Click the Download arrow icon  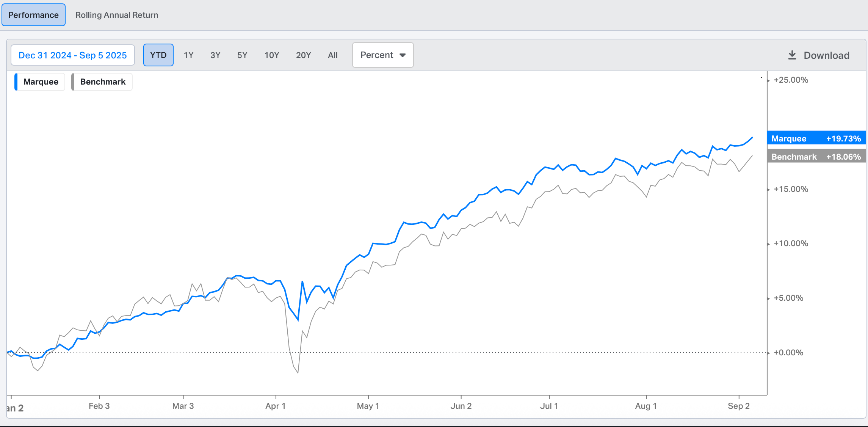[x=792, y=55]
